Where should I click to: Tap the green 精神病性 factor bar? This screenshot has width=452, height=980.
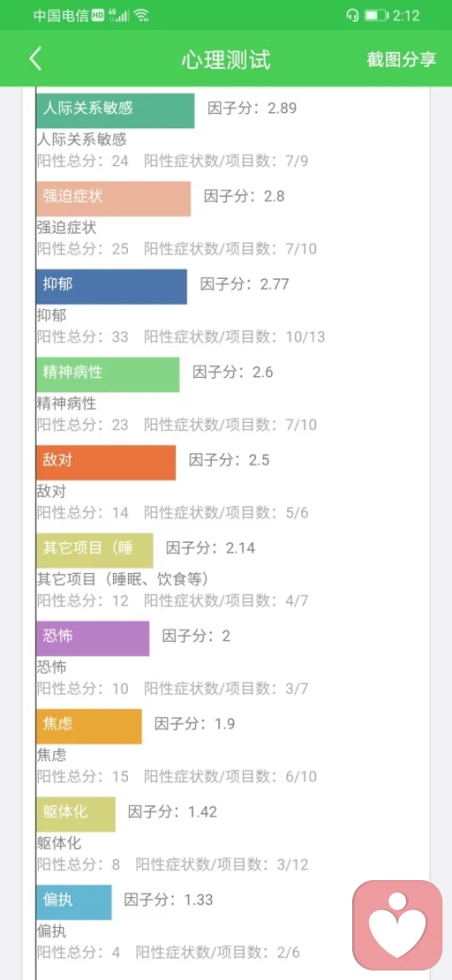(107, 375)
